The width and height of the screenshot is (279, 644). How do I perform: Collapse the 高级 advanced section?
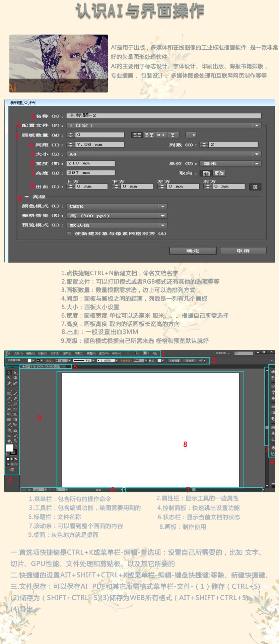(27, 197)
